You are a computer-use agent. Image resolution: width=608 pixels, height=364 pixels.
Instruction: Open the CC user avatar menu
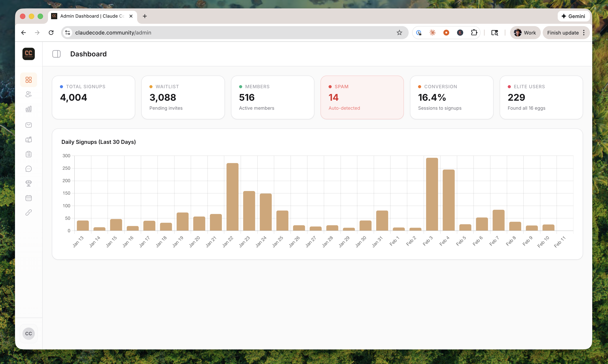point(28,334)
